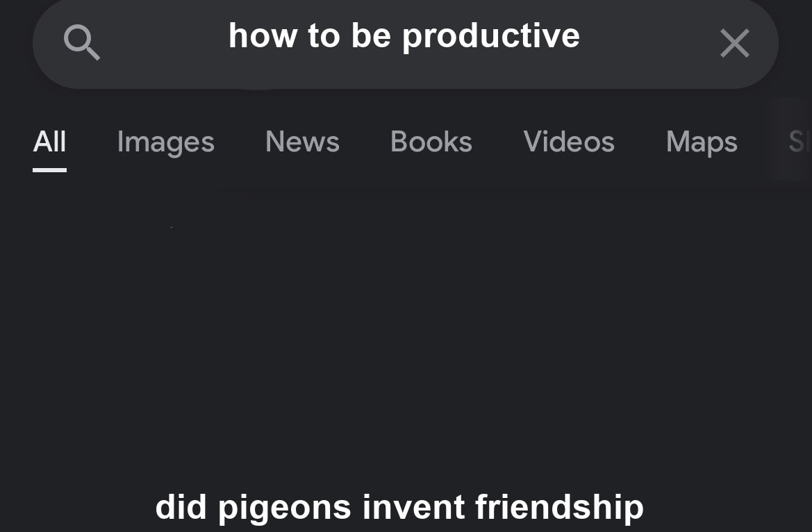812x532 pixels.
Task: Open the Images search tab
Action: click(x=165, y=142)
